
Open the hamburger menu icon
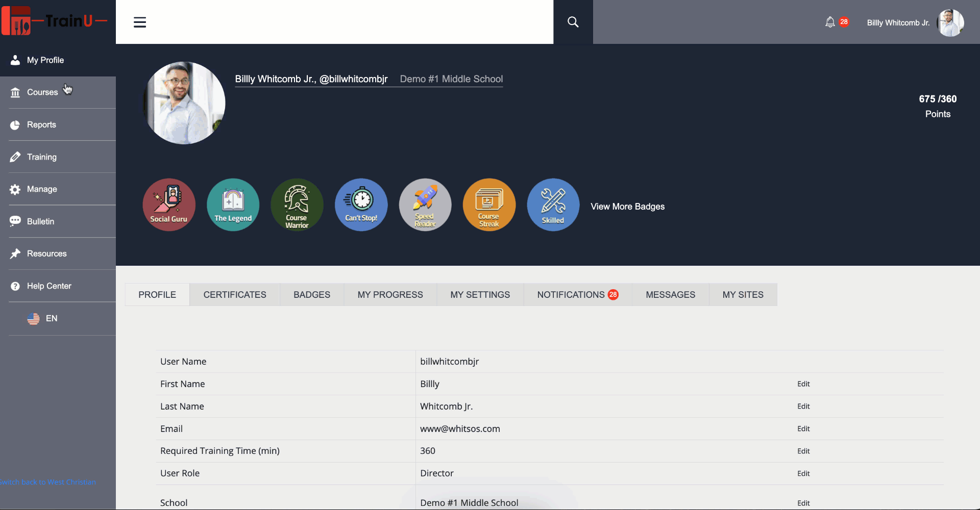140,22
